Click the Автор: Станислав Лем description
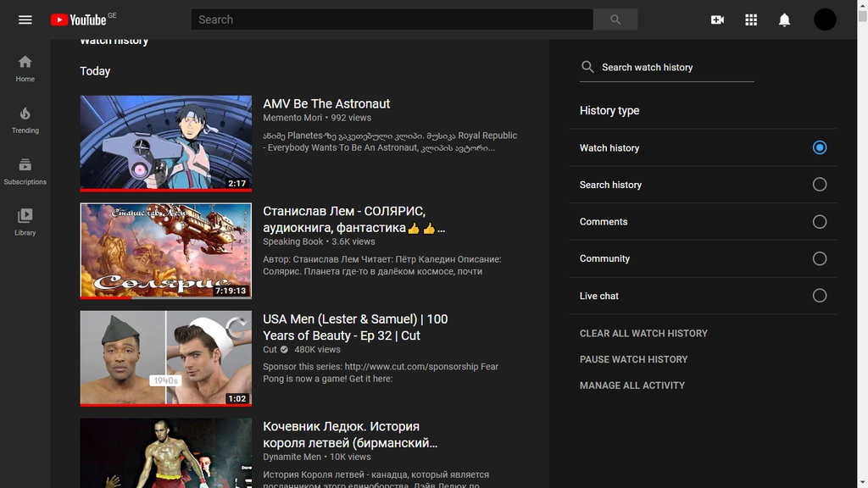The width and height of the screenshot is (868, 488). tap(382, 265)
